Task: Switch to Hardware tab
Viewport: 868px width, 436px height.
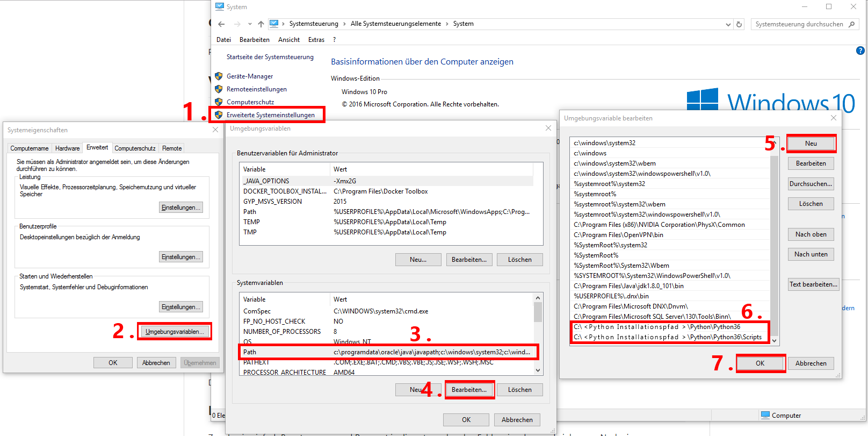Action: (67, 148)
